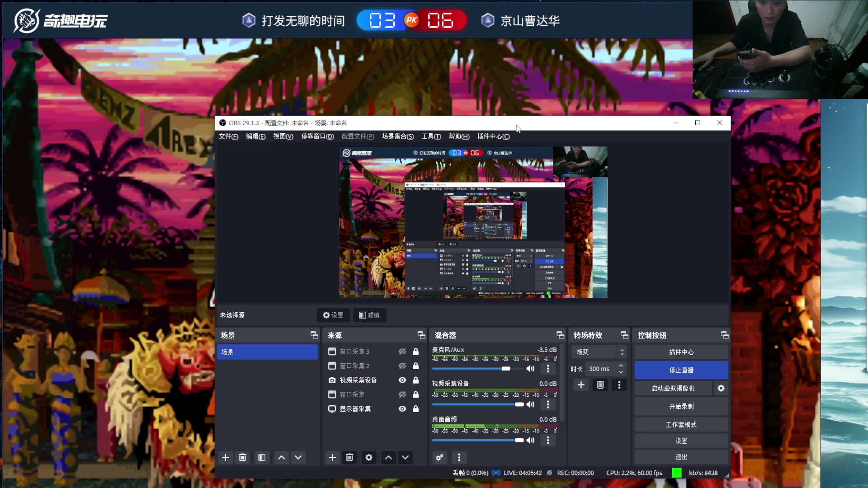Open 桌面音频 options three-dot menu

pyautogui.click(x=548, y=440)
